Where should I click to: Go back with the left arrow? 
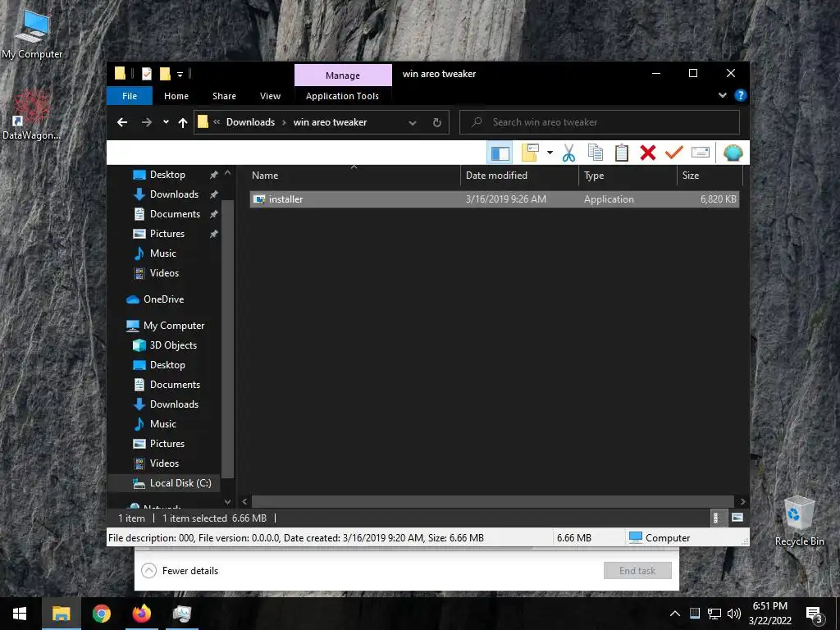tap(122, 122)
